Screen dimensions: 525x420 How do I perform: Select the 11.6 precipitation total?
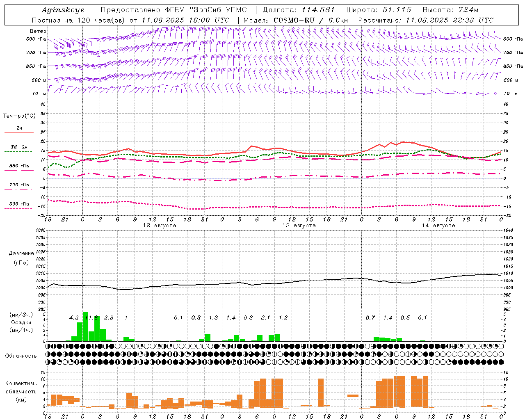[x=91, y=317]
